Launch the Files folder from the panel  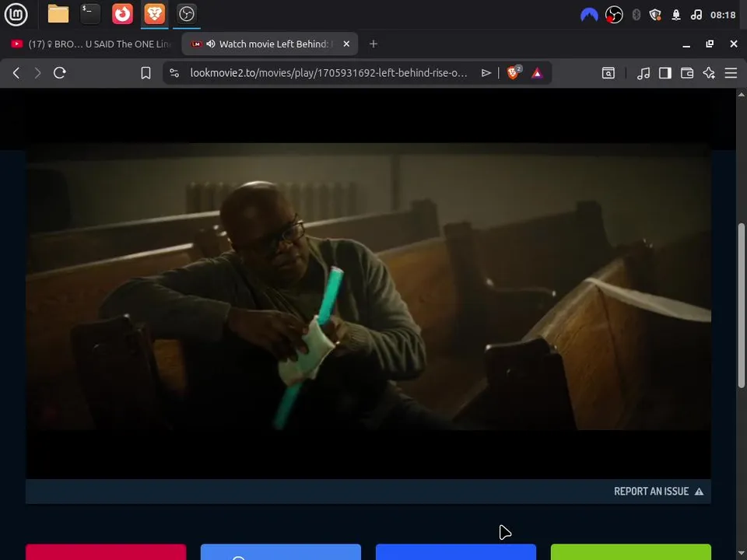pyautogui.click(x=58, y=14)
